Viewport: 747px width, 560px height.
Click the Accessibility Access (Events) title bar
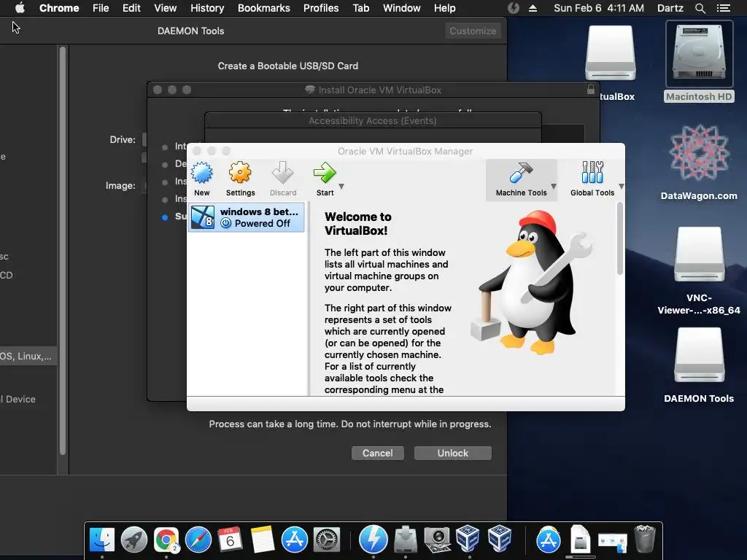coord(373,120)
